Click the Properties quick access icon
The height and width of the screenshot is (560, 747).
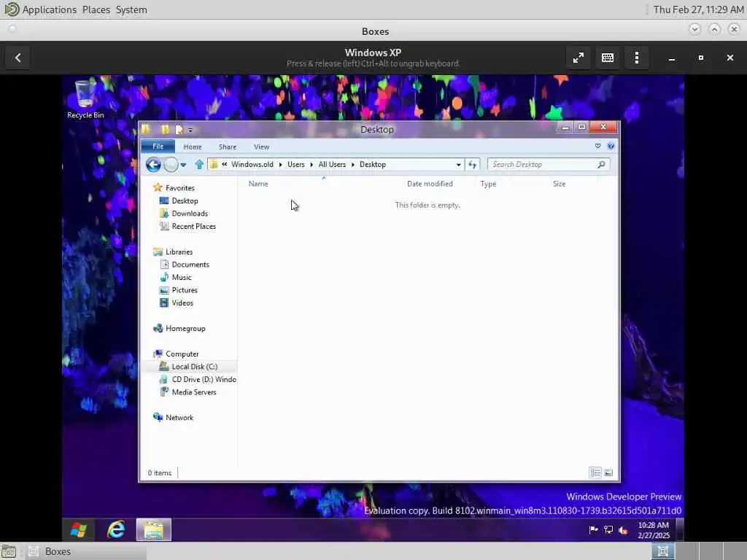click(x=179, y=130)
